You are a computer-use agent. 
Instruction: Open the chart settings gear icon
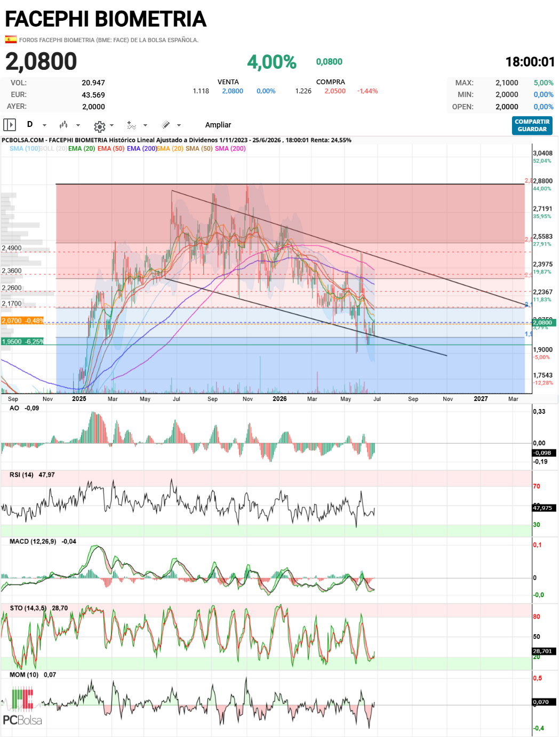coord(99,126)
